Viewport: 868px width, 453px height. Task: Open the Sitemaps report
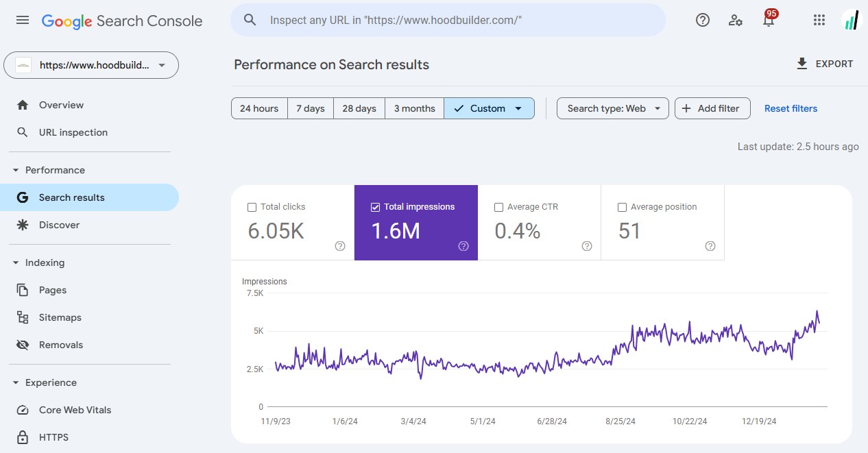point(89,317)
